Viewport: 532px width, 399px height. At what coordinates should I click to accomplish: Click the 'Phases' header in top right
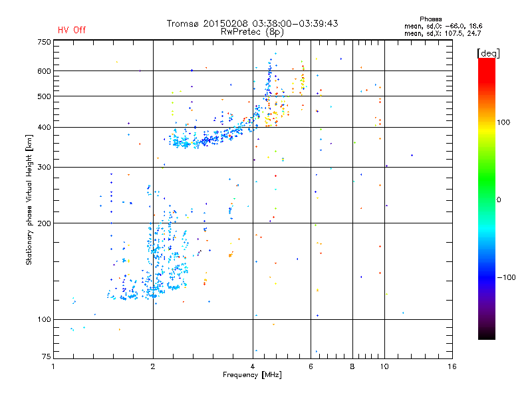coord(430,19)
